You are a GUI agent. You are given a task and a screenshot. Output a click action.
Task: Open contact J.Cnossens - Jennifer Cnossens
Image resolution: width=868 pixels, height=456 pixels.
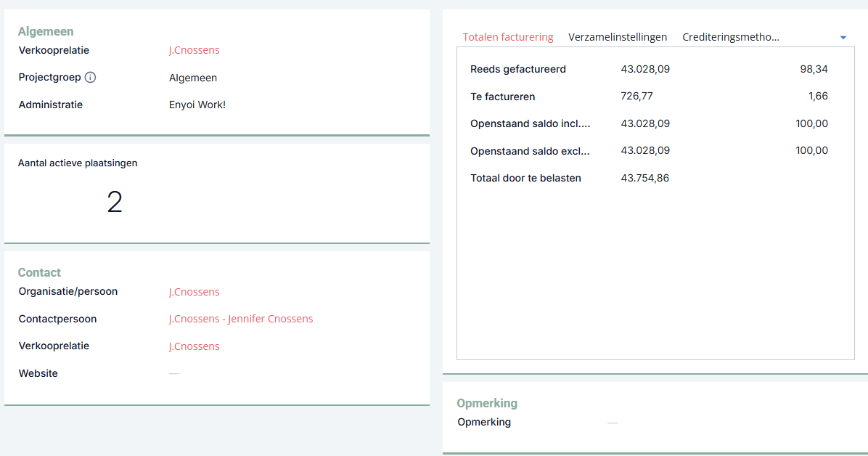click(241, 319)
